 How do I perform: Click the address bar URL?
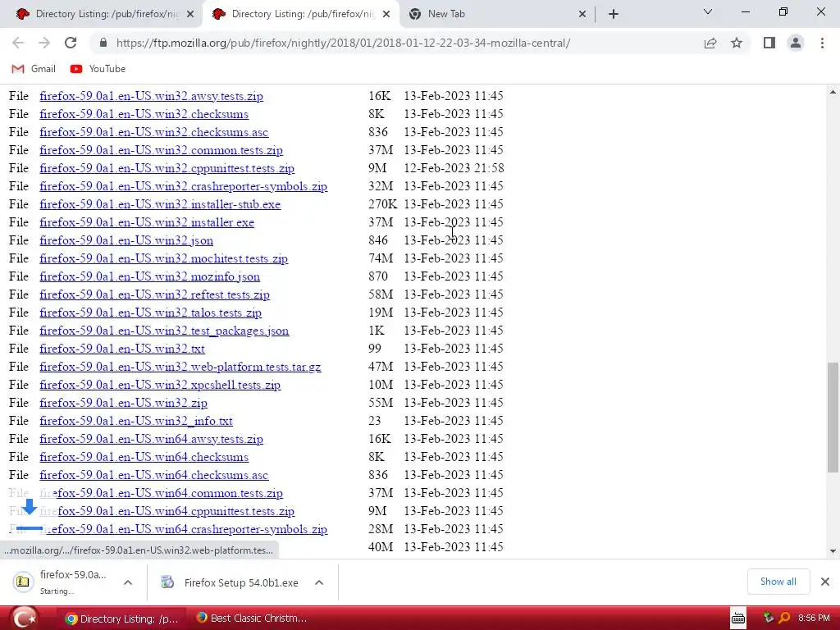pyautogui.click(x=343, y=43)
